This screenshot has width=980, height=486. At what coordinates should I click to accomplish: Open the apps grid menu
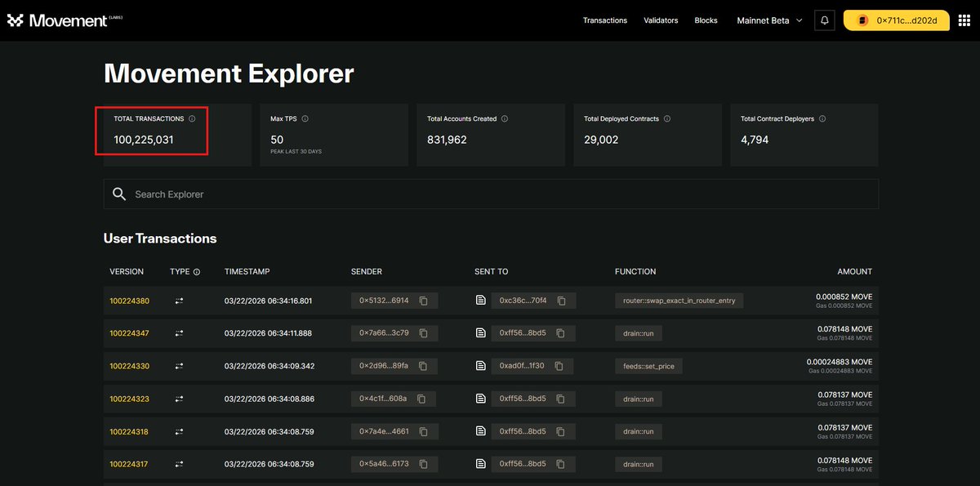pos(964,20)
